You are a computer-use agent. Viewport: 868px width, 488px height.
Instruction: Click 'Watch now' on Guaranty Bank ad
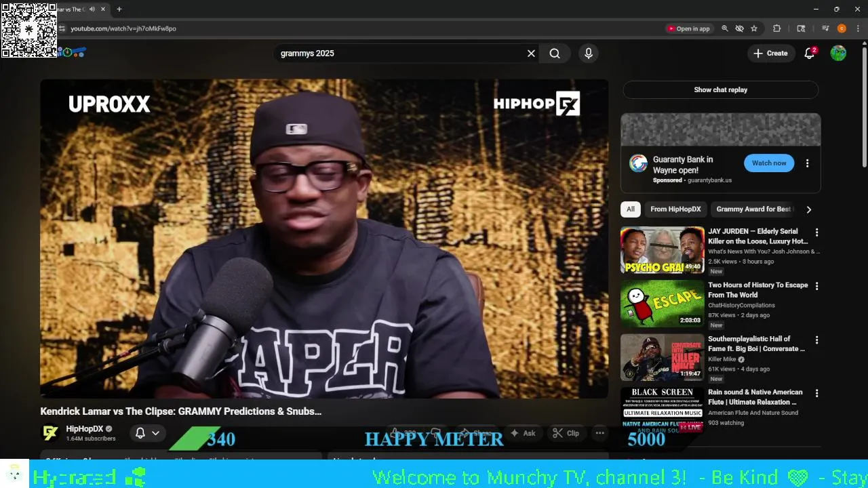click(x=769, y=163)
